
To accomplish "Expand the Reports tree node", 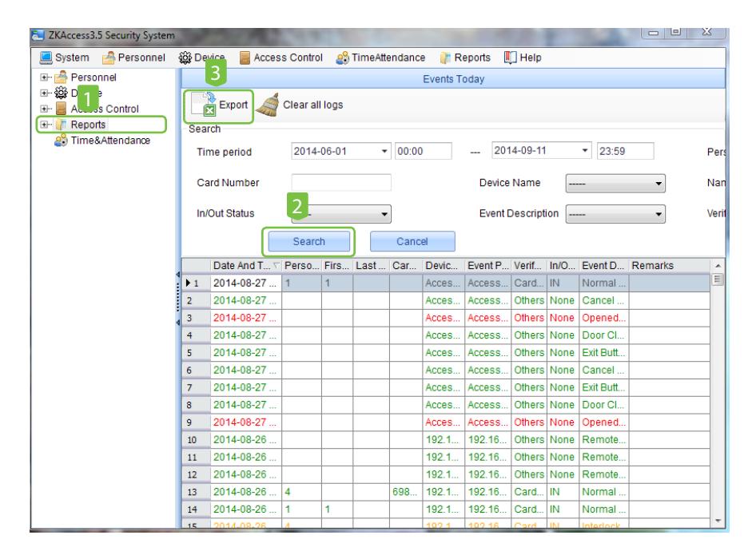I will point(45,125).
